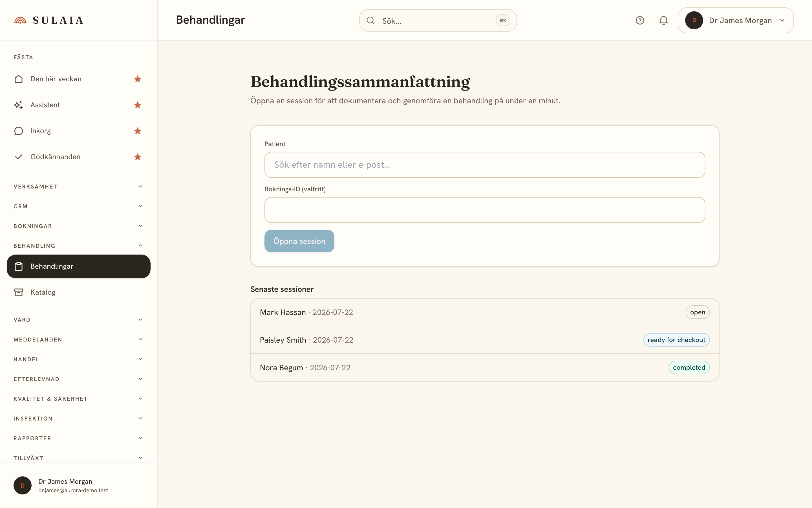The height and width of the screenshot is (508, 812).
Task: Expand the Efterlevnad section
Action: click(78, 379)
